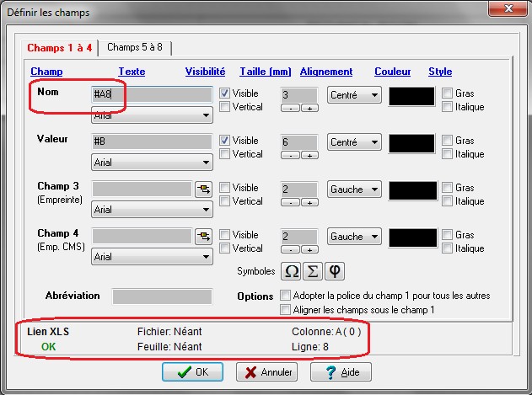Click the Champ 4 CMS footprint picker icon

[x=203, y=237]
